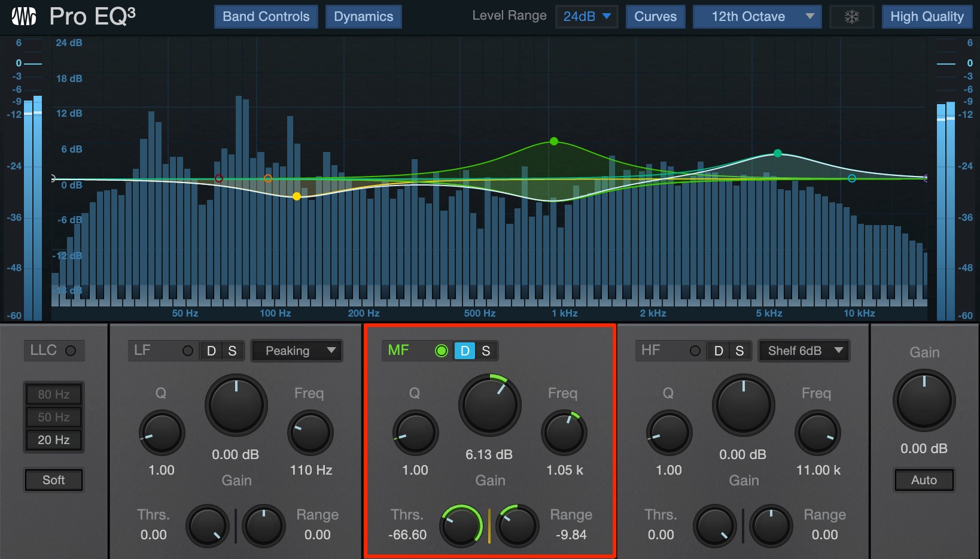The height and width of the screenshot is (559, 980).
Task: Open the 12th Octave analyzer dropdown
Action: coord(757,17)
